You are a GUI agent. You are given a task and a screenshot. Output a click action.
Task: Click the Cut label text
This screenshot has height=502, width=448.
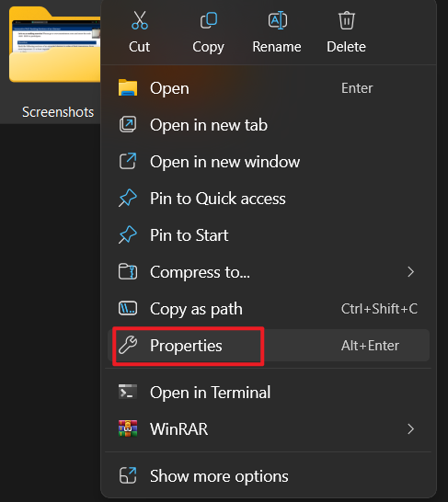139,47
